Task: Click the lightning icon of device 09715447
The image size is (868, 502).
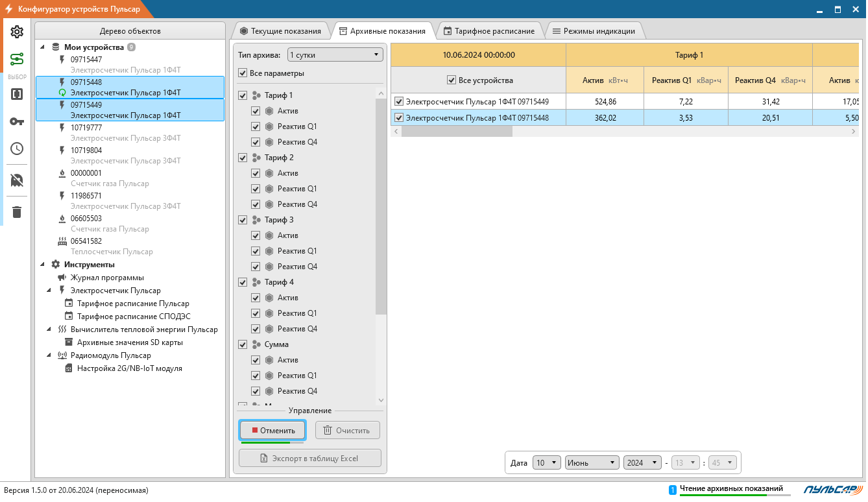Action: tap(62, 59)
